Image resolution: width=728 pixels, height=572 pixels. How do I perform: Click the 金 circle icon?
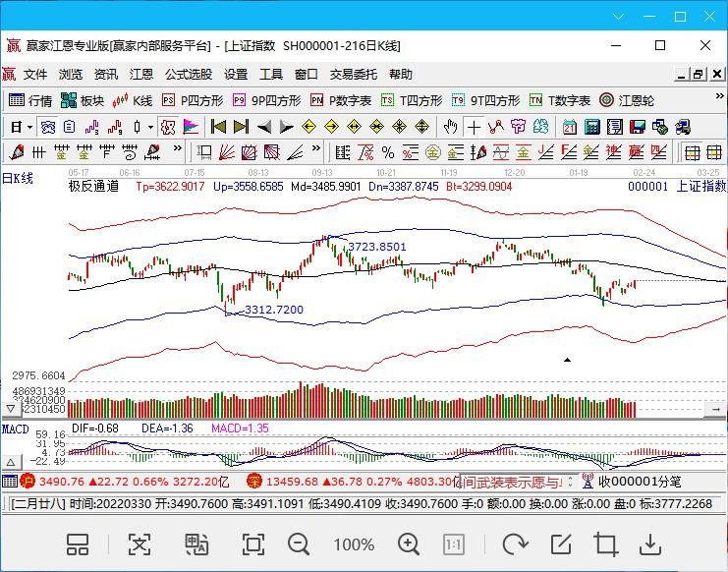coord(433,152)
